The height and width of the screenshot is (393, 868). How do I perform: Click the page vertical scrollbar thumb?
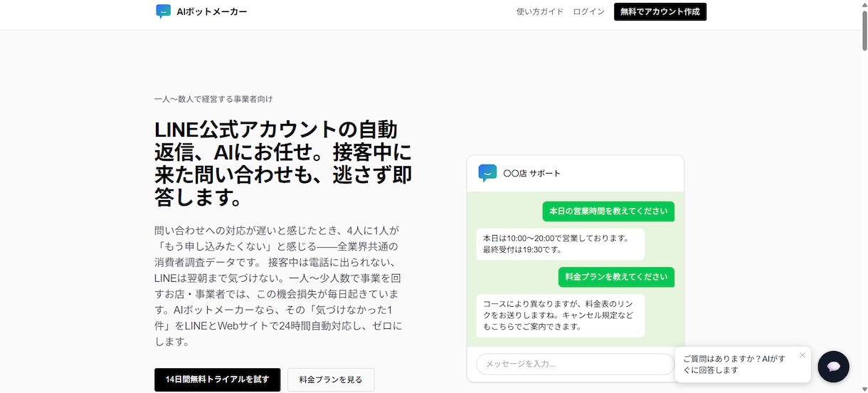click(x=864, y=30)
